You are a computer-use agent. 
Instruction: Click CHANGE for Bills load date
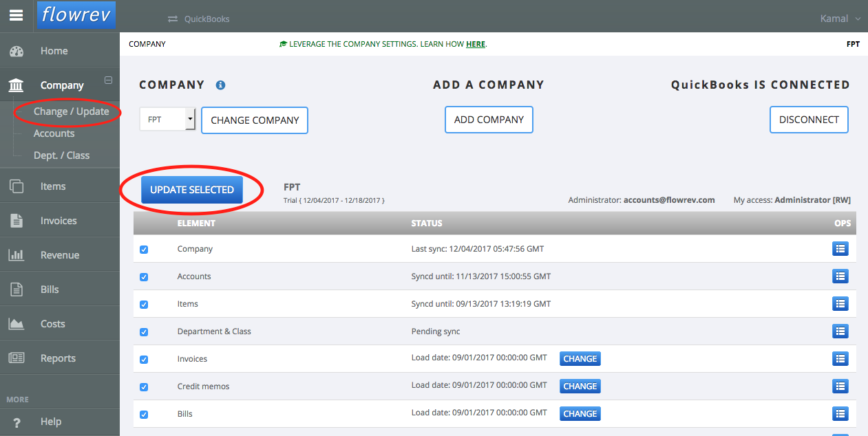pos(580,414)
